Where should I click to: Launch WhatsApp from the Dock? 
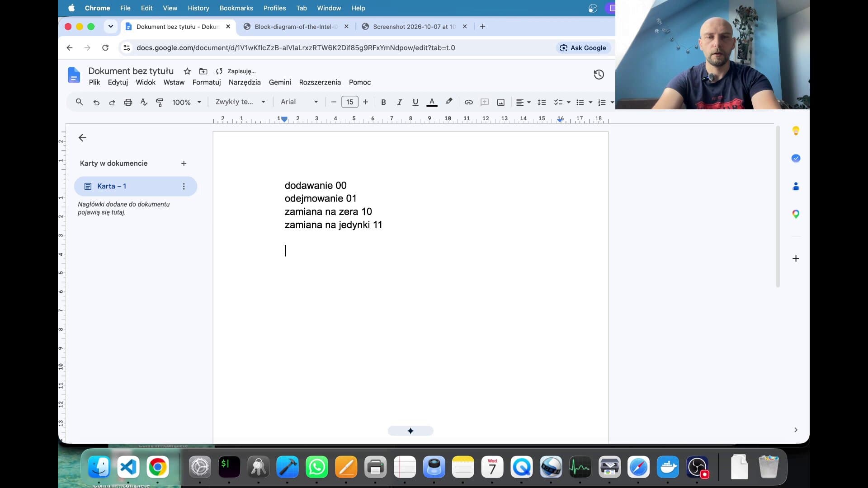(x=317, y=467)
